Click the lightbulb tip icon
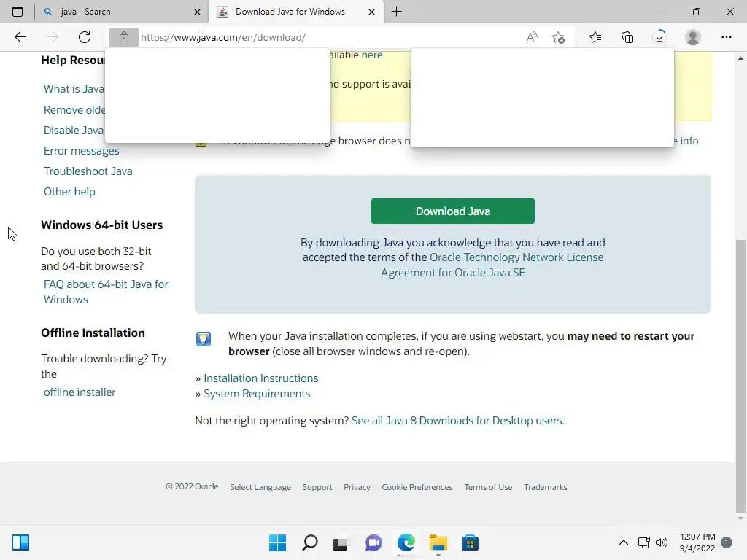 pyautogui.click(x=204, y=339)
